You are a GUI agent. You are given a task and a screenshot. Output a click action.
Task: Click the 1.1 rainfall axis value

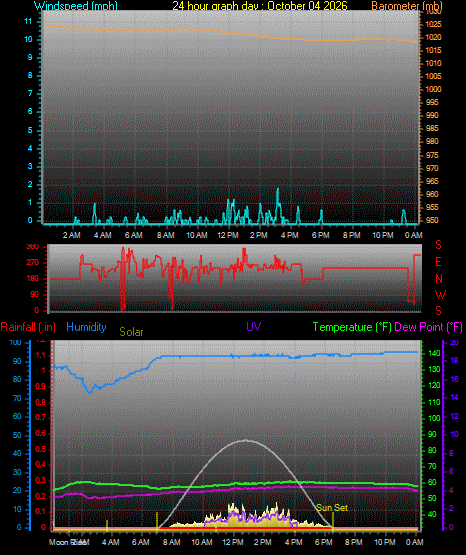pyautogui.click(x=41, y=356)
